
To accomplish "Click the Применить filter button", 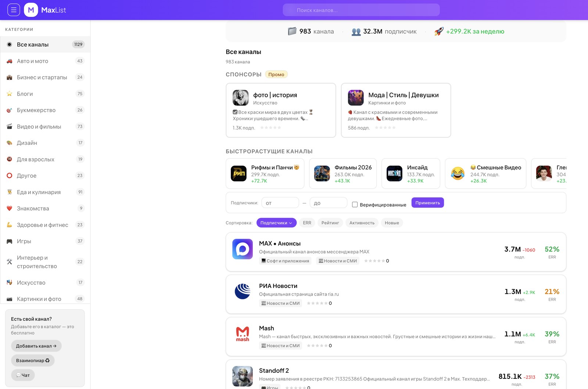I will pyautogui.click(x=427, y=203).
